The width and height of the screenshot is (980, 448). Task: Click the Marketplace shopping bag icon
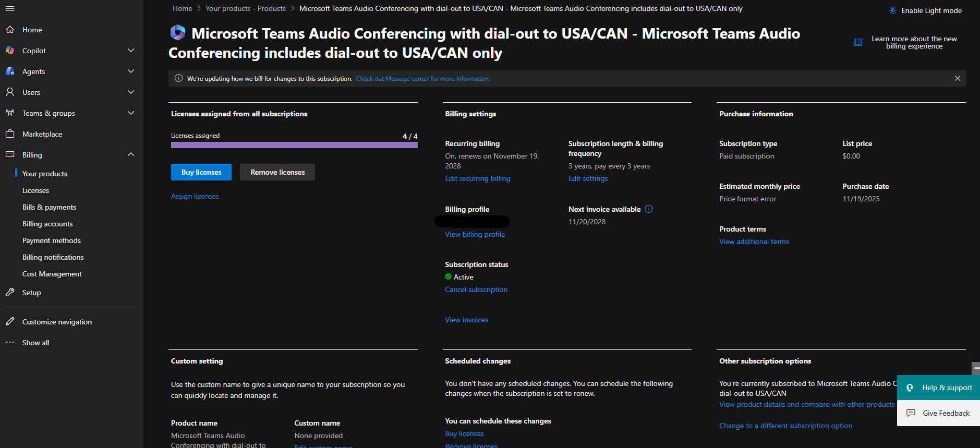[x=10, y=134]
